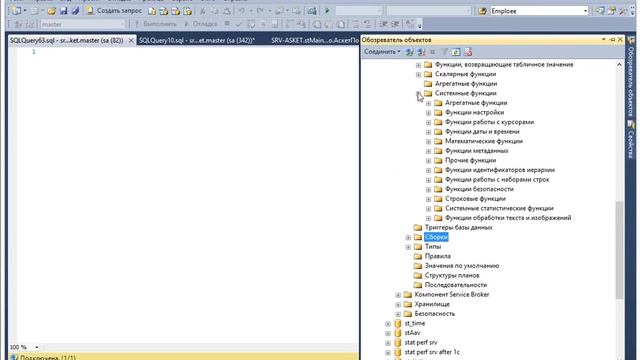640x360 pixels.
Task: Select Функции идентификаторов иерархии
Action: pyautogui.click(x=500, y=170)
